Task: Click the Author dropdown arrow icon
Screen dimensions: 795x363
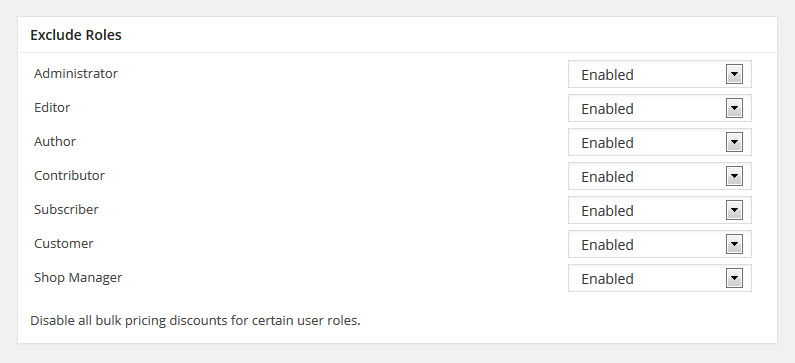Action: click(x=734, y=142)
